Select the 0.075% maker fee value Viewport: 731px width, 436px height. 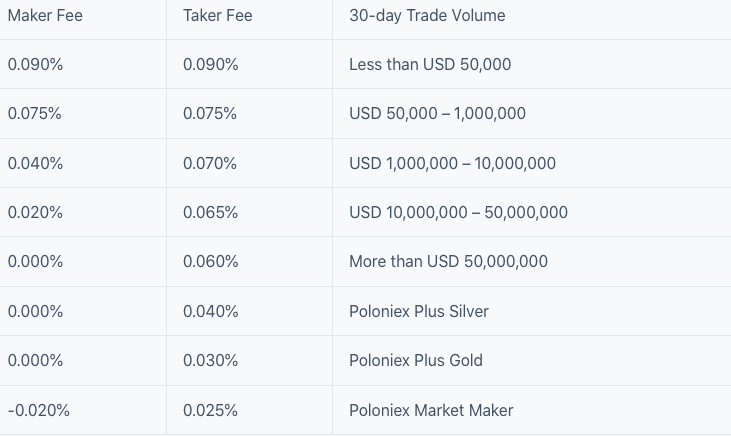[x=35, y=113]
